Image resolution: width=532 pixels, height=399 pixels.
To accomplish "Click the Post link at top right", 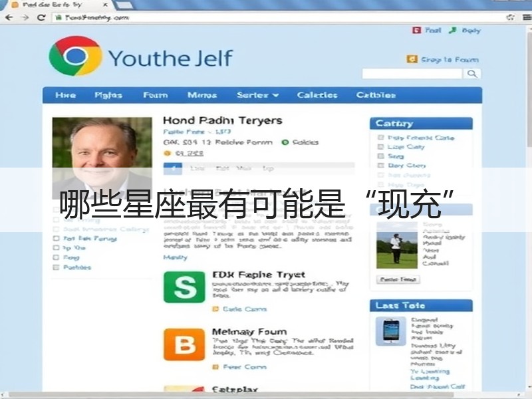I will tap(434, 30).
